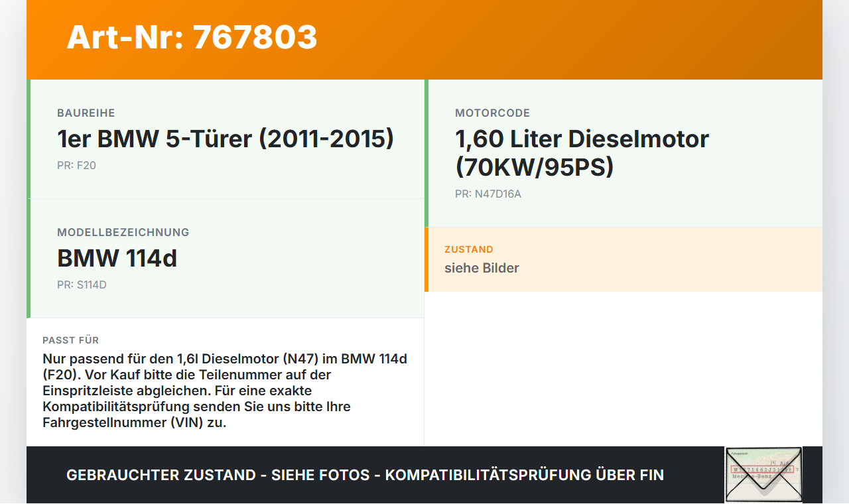849x504 pixels.
Task: Select the 'BMW 114d' model name
Action: click(x=117, y=258)
